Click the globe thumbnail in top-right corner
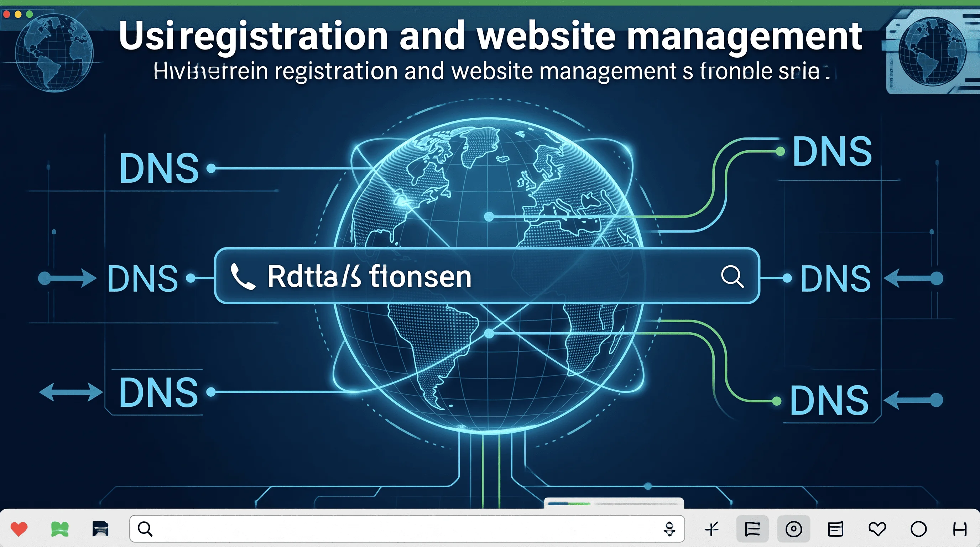 pyautogui.click(x=932, y=51)
